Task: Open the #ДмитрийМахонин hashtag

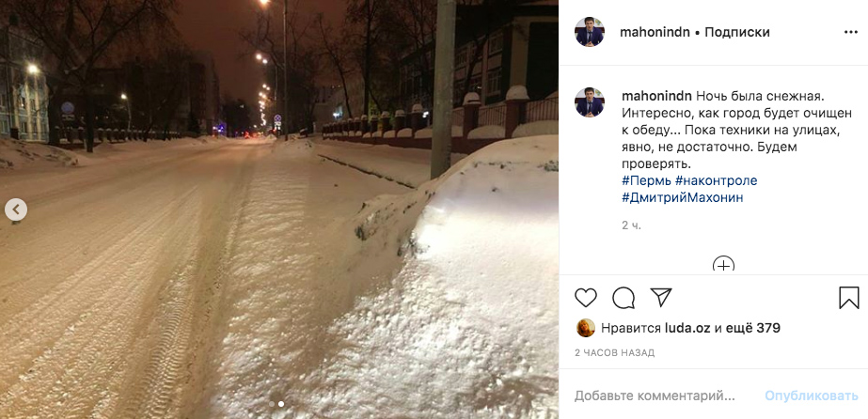Action: click(x=682, y=198)
